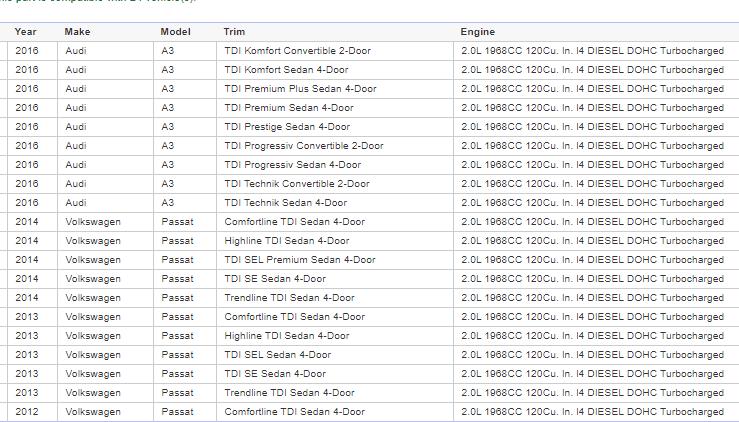739x422 pixels.
Task: Click the Make column header
Action: coord(77,32)
